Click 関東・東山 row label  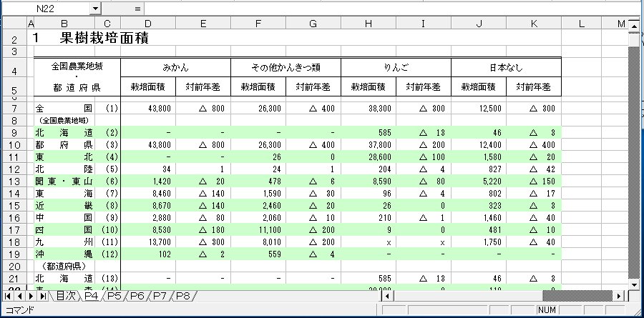point(64,182)
